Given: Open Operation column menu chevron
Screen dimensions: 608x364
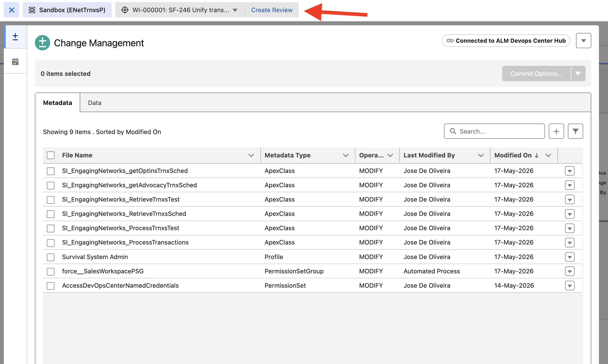Looking at the screenshot, I should [390, 155].
